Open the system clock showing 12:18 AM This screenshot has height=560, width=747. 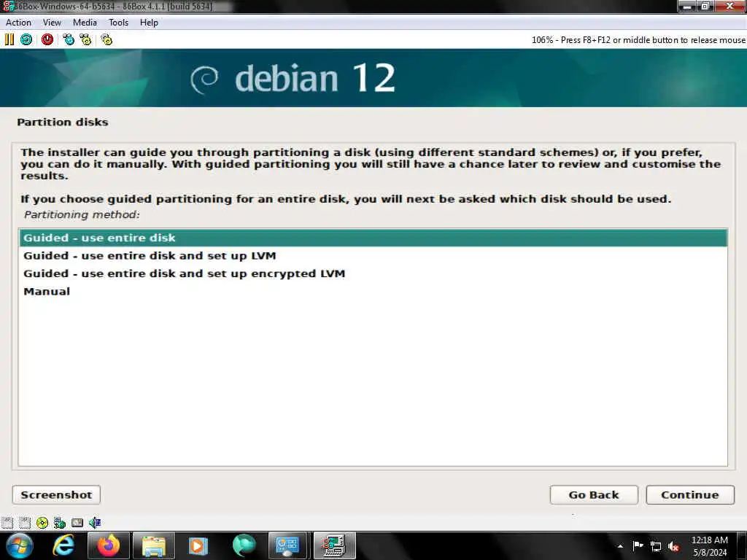[x=709, y=546]
